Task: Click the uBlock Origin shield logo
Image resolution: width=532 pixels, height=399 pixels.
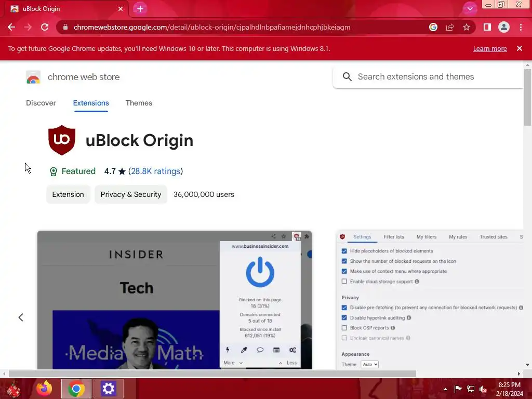Action: (62, 140)
